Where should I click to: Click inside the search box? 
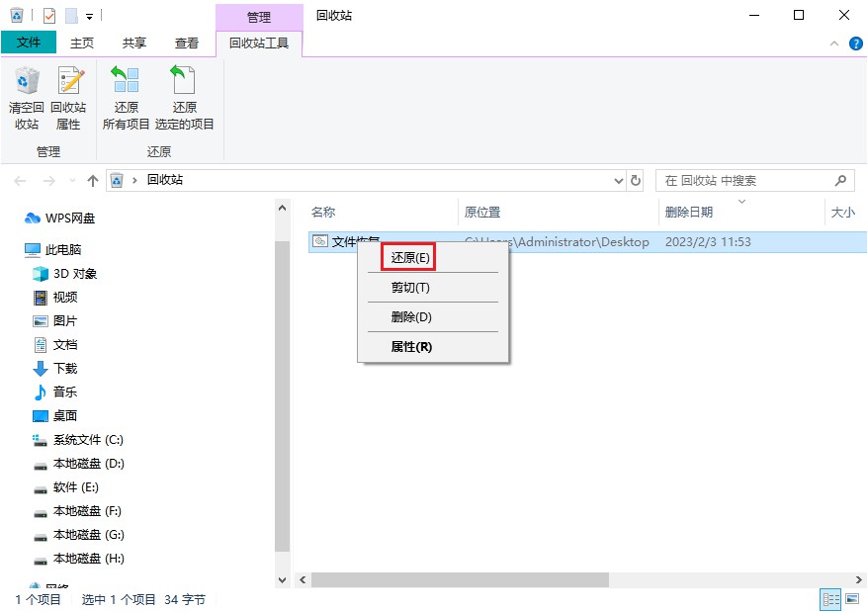click(x=751, y=180)
